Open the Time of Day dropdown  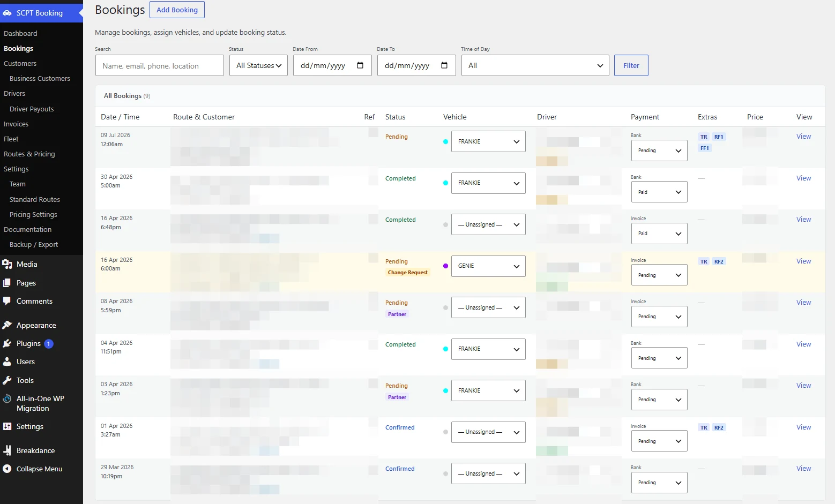[535, 65]
